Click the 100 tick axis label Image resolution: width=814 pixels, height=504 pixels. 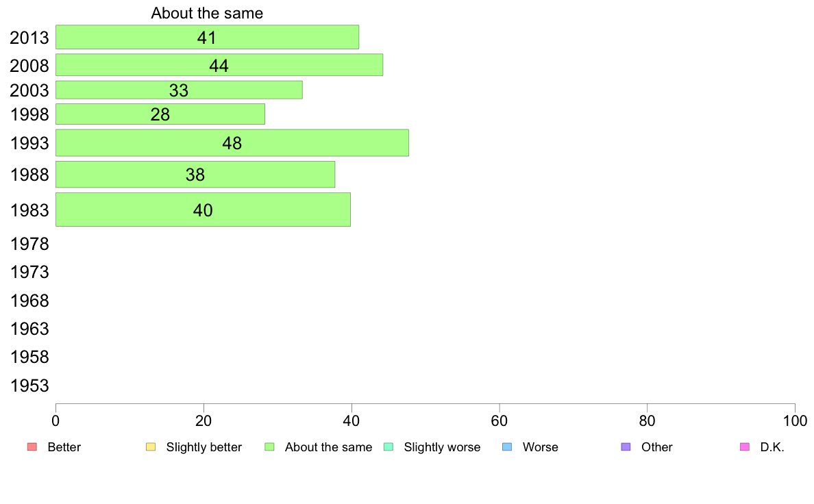795,420
